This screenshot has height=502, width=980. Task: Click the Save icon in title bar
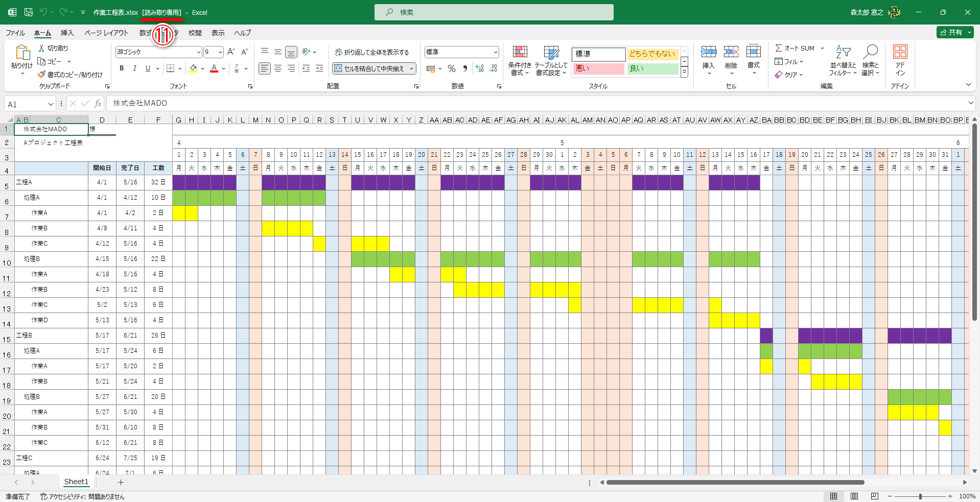[29, 12]
